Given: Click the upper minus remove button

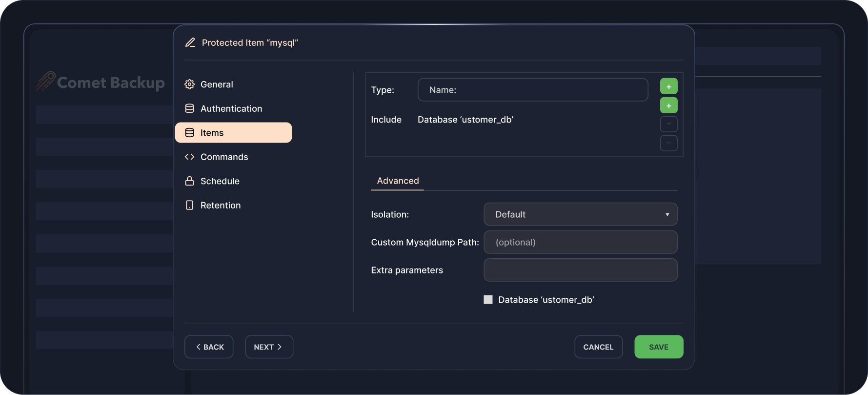Looking at the screenshot, I should pyautogui.click(x=668, y=124).
